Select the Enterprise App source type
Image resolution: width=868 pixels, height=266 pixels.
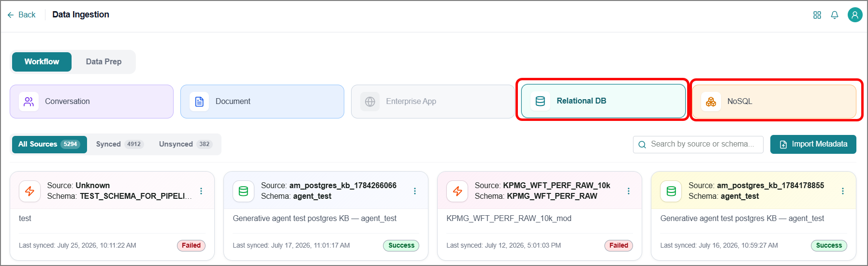pyautogui.click(x=433, y=102)
